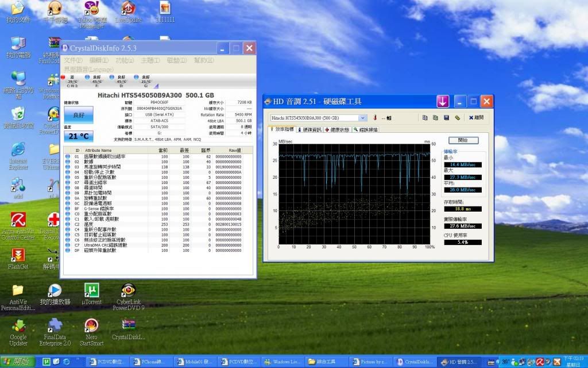The width and height of the screenshot is (588, 368).
Task: Open the FlashGet desktop icon
Action: click(x=18, y=258)
